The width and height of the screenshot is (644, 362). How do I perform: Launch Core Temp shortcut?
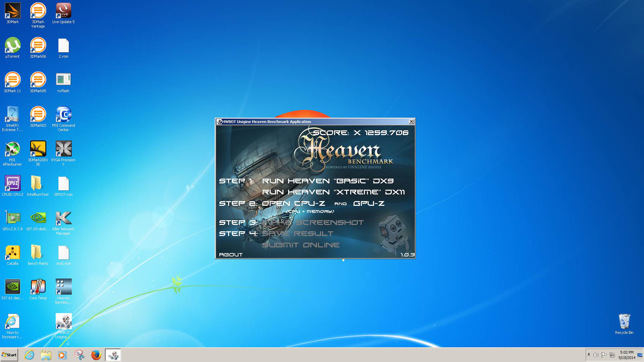pos(38,290)
